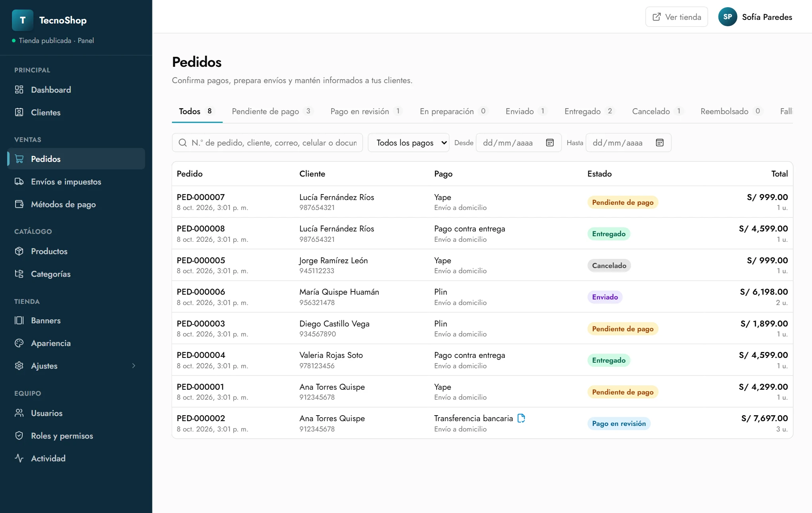812x513 pixels.
Task: Click the Roles y permisos shield icon
Action: tap(19, 435)
